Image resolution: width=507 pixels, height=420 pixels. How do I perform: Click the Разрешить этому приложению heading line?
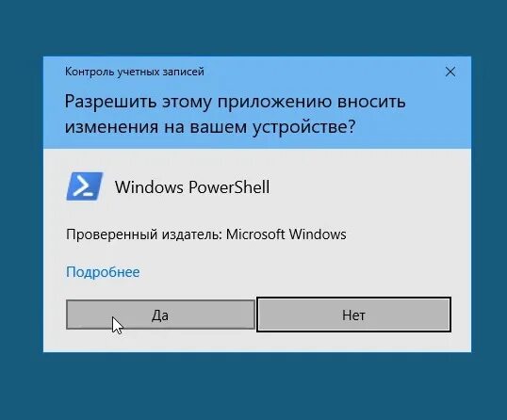tap(235, 102)
